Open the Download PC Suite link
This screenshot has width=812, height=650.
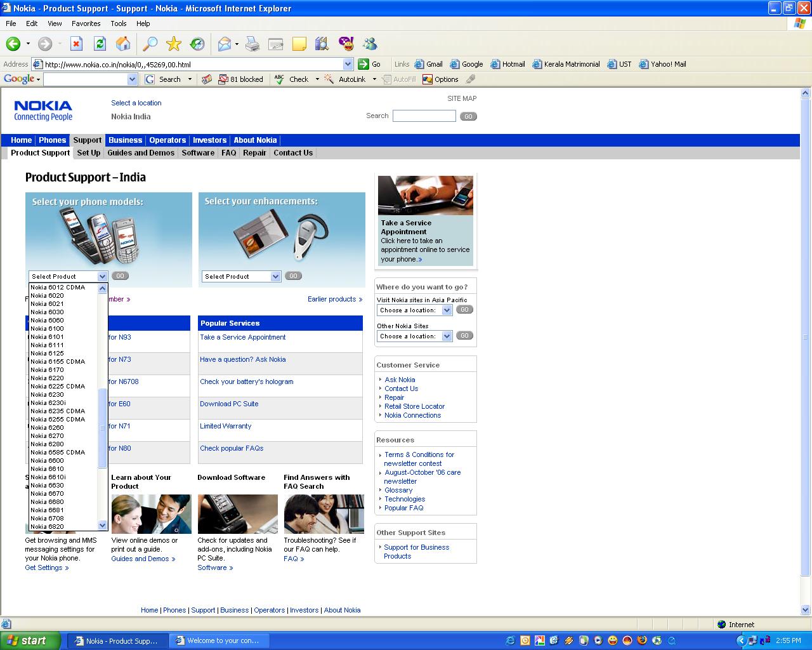click(x=229, y=404)
